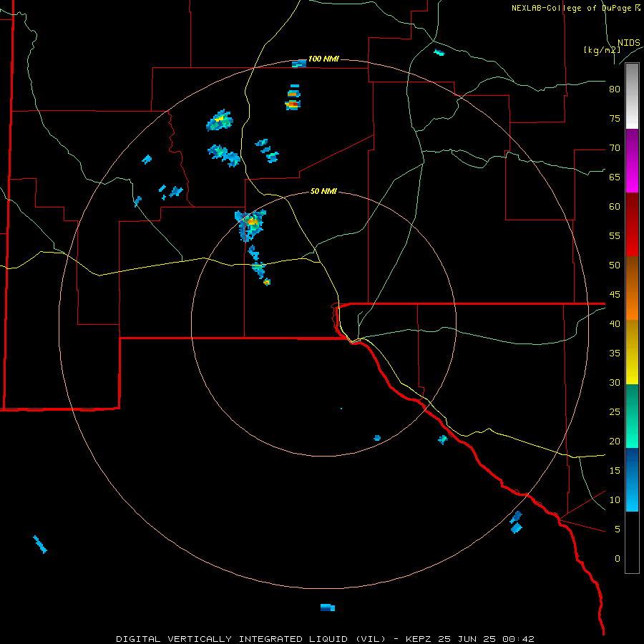
Task: Click the 65 value on the scale
Action: (615, 177)
